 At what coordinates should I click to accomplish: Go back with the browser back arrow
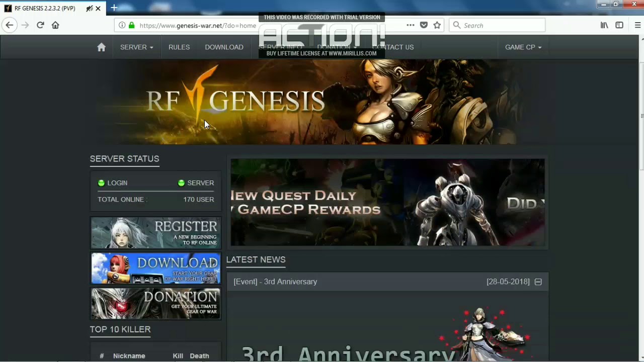[9, 25]
